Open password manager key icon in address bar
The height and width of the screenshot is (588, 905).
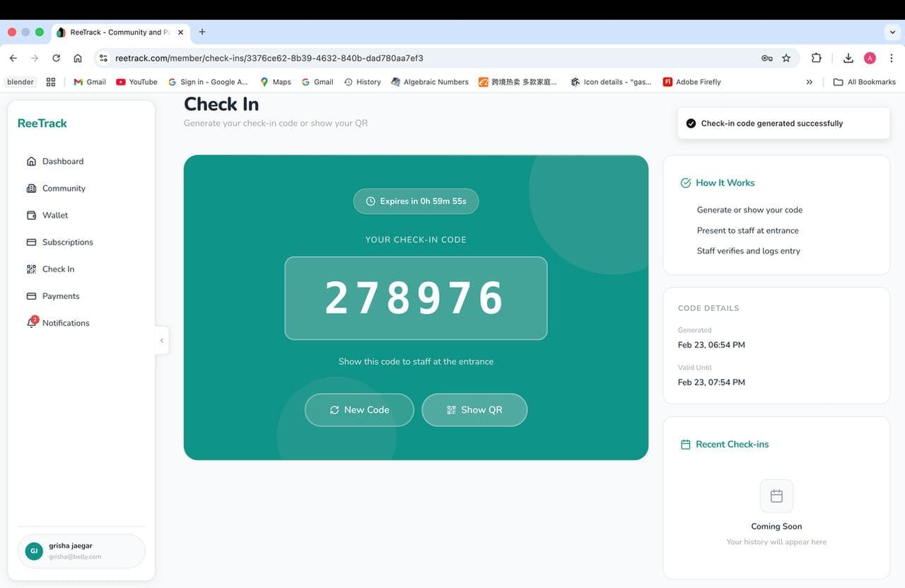tap(767, 58)
